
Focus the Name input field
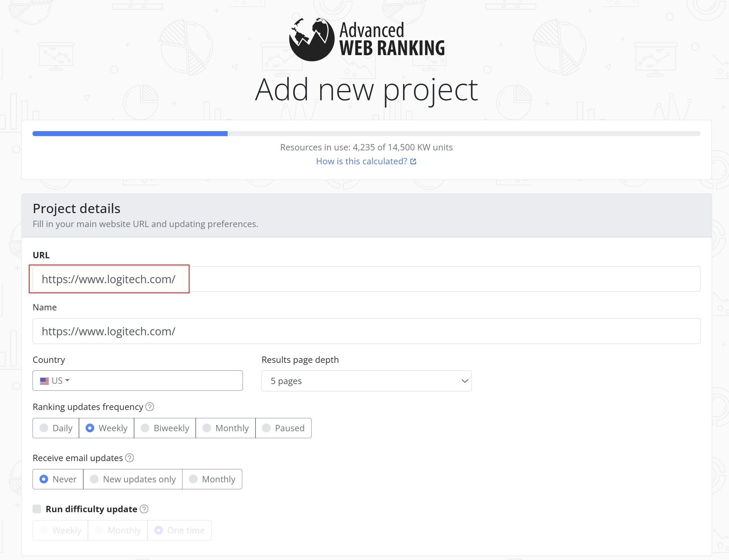pyautogui.click(x=367, y=331)
